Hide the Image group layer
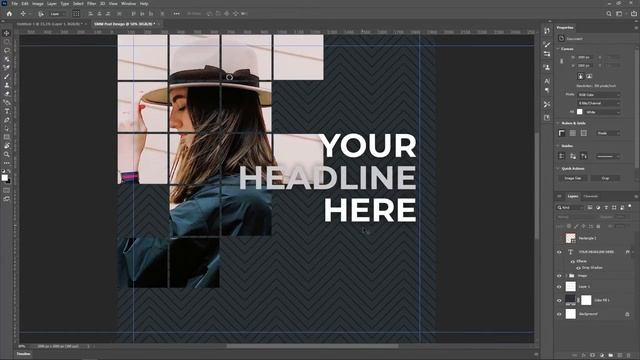 pyautogui.click(x=559, y=276)
